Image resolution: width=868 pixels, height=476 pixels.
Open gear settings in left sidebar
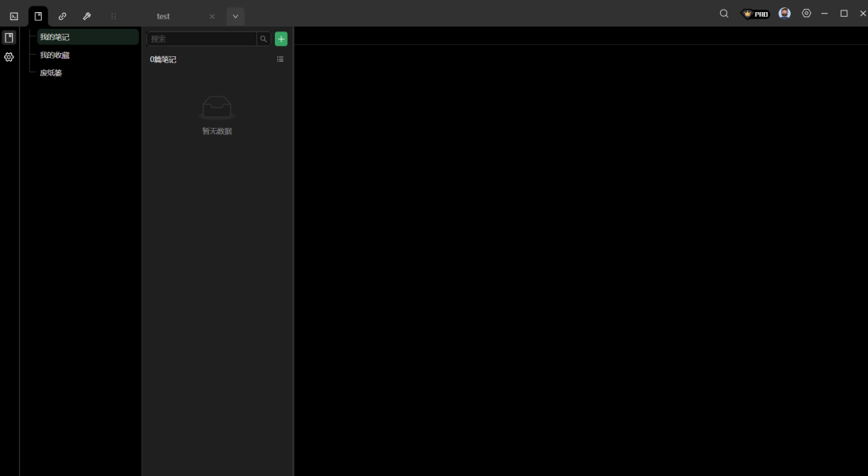coord(9,57)
